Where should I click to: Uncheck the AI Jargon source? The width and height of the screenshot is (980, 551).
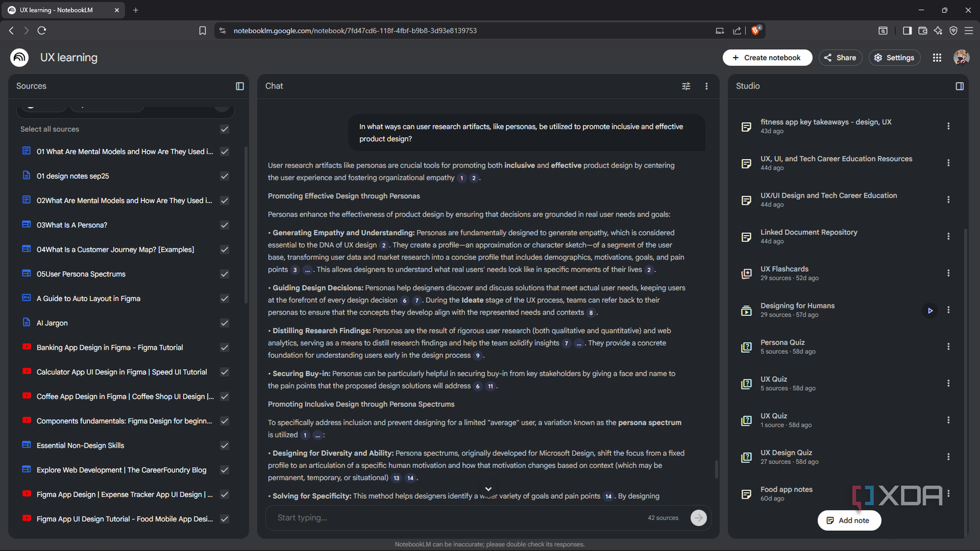[225, 323]
